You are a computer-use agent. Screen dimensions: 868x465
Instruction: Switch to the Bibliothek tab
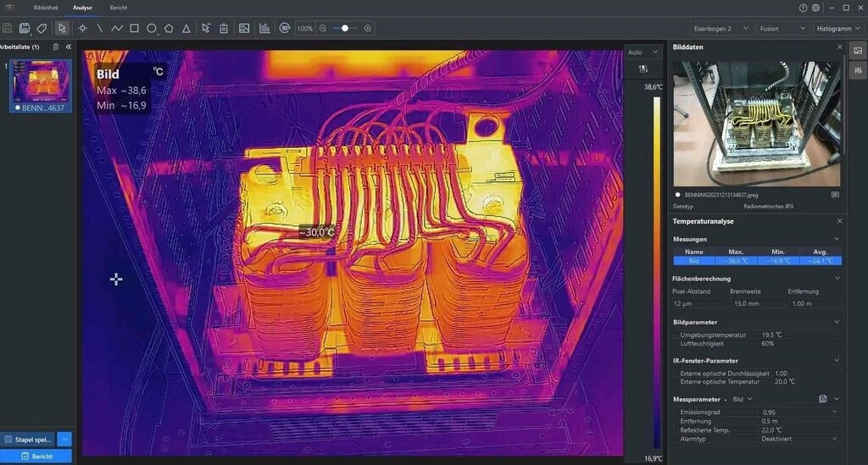coord(46,8)
